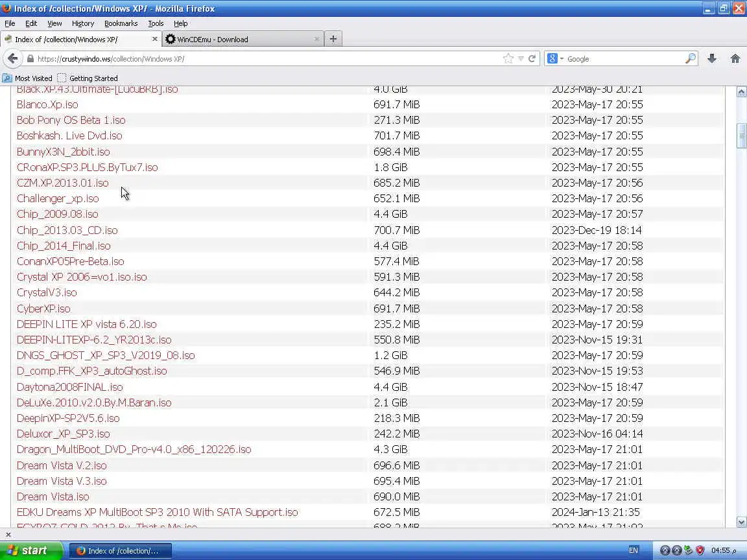Download Blanco.Xp.iso
Viewport: 747px width, 560px height.
tap(47, 104)
